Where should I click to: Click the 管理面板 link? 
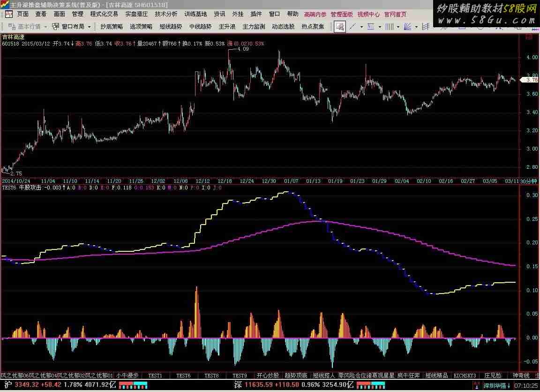tap(342, 15)
